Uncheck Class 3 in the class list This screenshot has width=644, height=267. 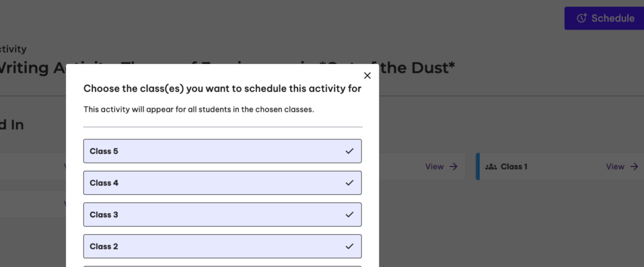(x=222, y=214)
